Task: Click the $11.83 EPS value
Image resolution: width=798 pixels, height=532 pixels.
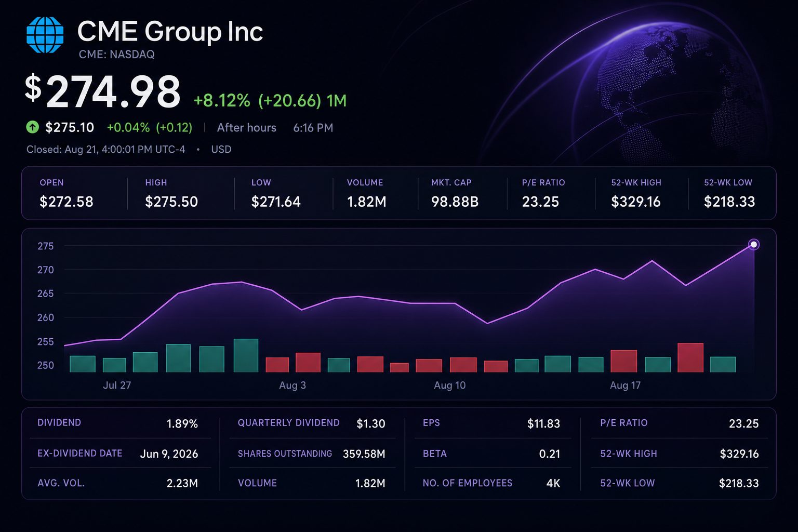Action: (x=544, y=424)
